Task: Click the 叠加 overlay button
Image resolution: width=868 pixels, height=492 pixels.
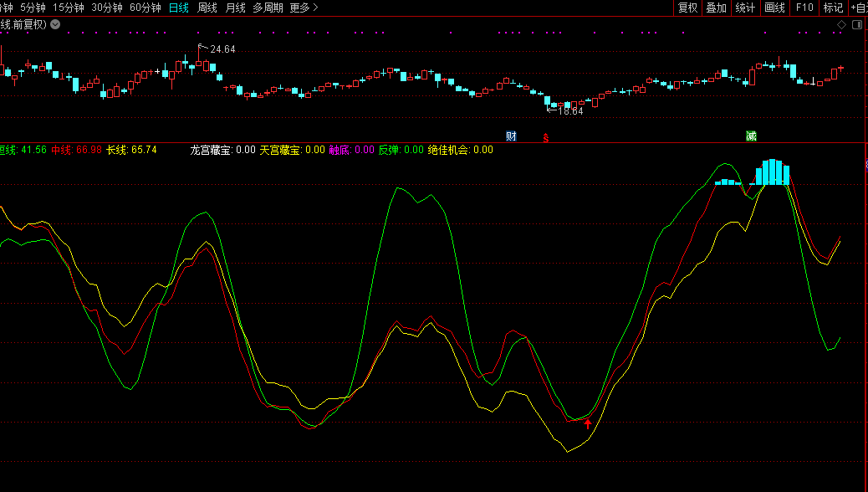Action: [716, 8]
